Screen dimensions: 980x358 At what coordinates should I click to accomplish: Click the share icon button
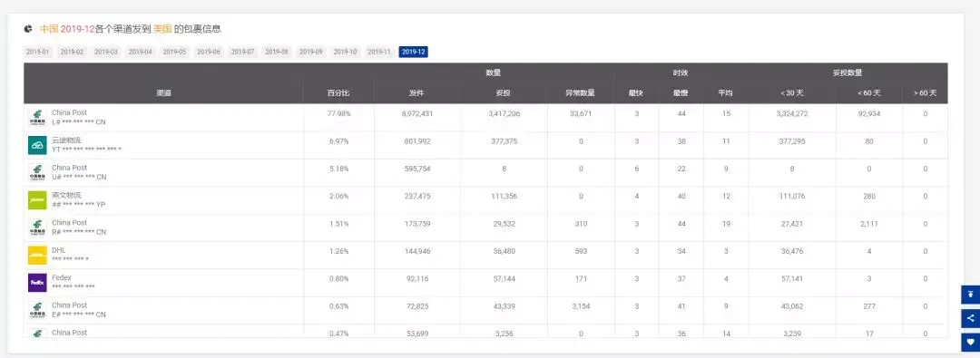point(970,318)
